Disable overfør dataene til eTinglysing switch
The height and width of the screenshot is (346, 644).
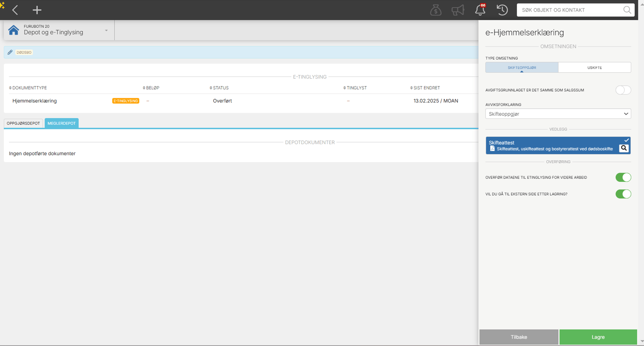click(623, 178)
